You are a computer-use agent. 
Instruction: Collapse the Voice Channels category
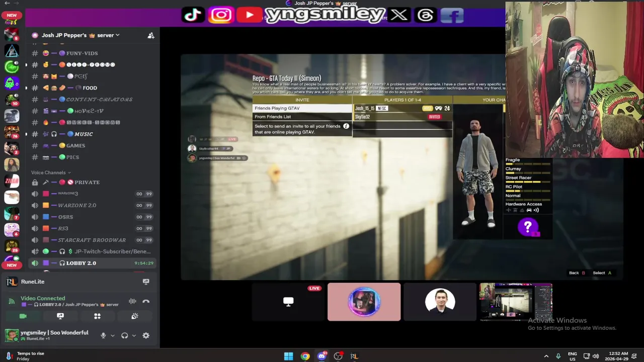[x=51, y=172]
